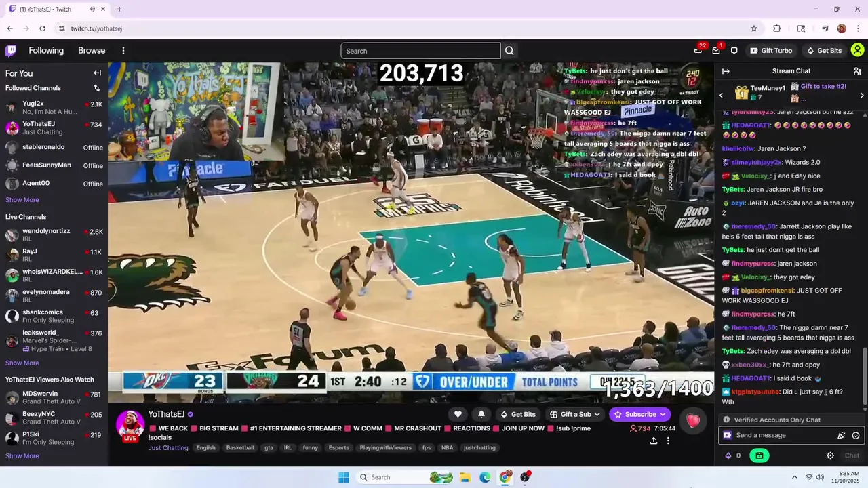868x488 pixels.
Task: Toggle channel notifications bell
Action: coord(481,414)
